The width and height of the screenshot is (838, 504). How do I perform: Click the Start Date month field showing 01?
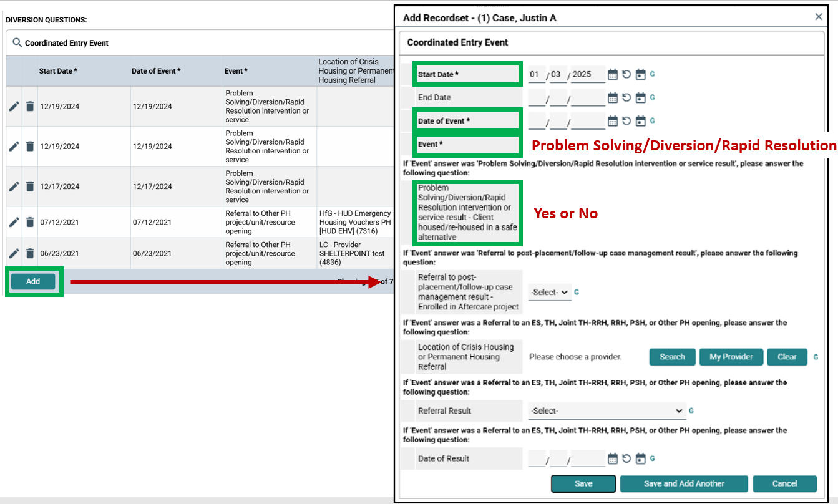click(536, 74)
